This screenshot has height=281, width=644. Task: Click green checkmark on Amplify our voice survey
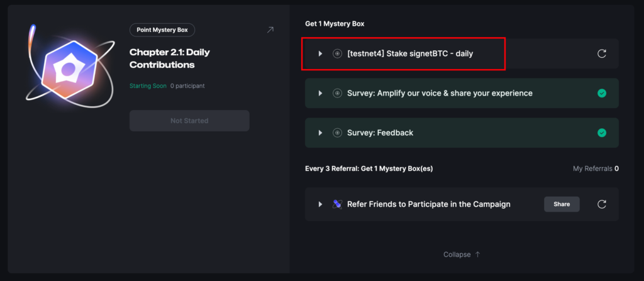click(x=601, y=93)
